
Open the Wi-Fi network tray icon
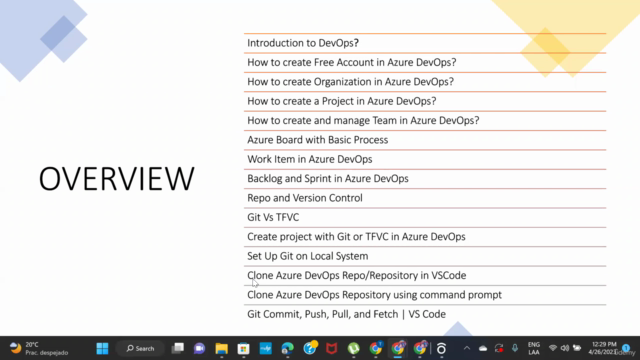coord(553,348)
